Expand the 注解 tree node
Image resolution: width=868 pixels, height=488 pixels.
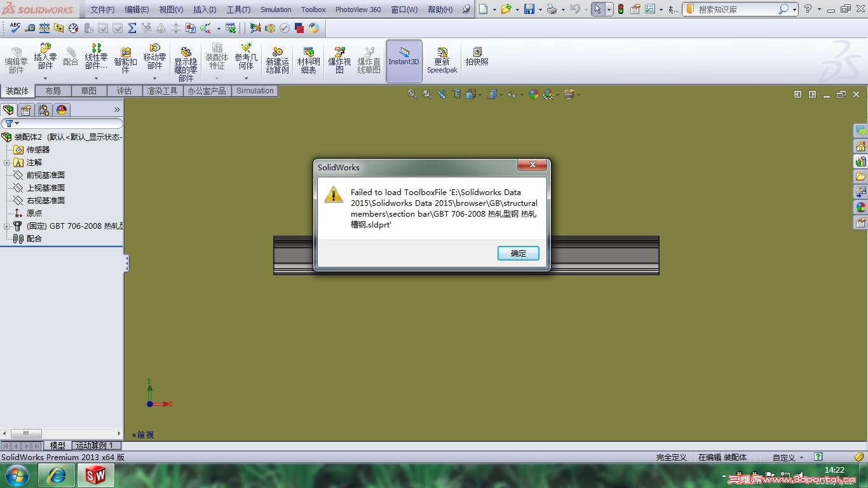[x=6, y=163]
